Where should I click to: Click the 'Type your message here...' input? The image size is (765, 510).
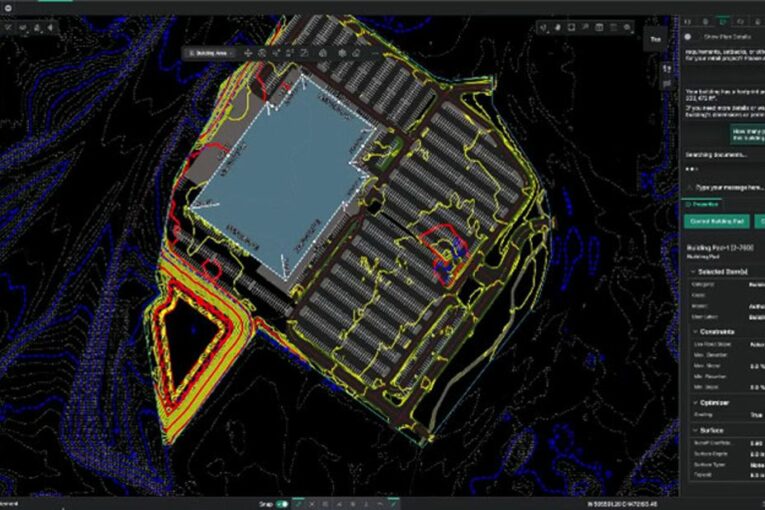pyautogui.click(x=728, y=187)
